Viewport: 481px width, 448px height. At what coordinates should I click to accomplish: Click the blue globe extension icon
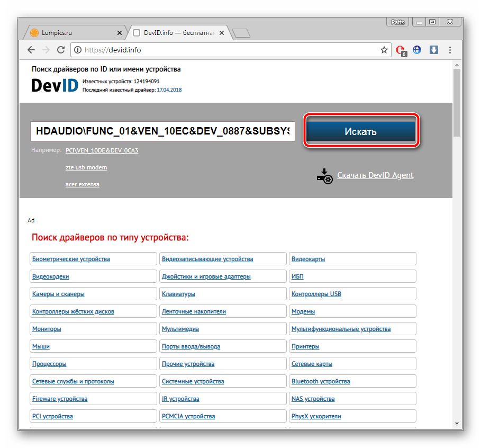[417, 50]
